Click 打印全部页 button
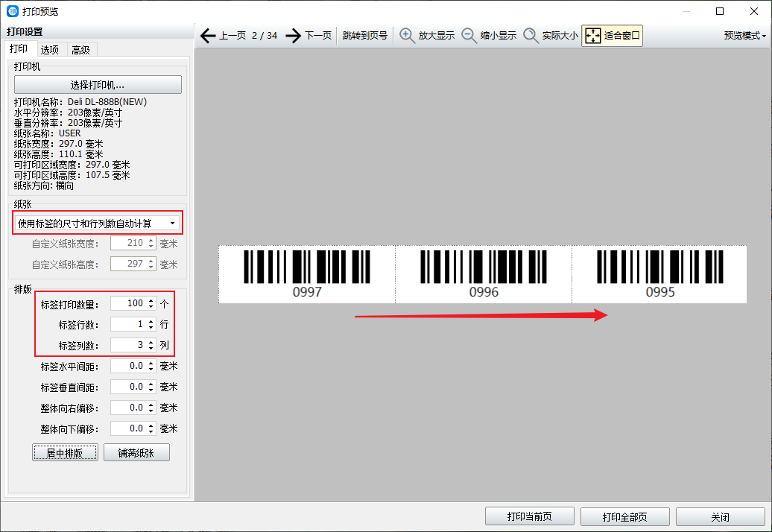The width and height of the screenshot is (772, 532). coord(624,516)
